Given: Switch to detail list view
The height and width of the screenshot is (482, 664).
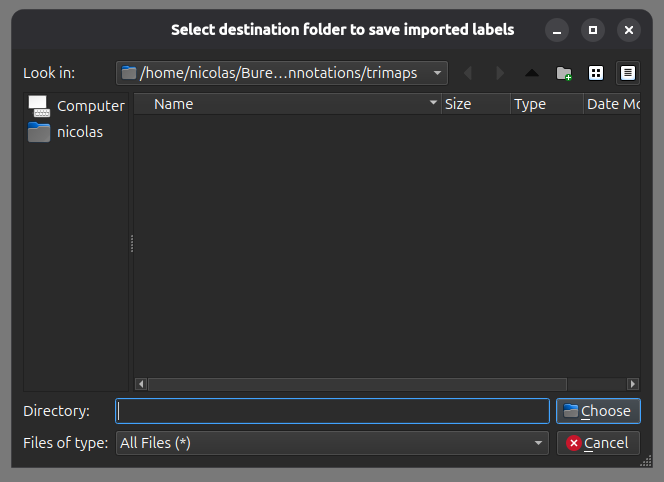Looking at the screenshot, I should [x=628, y=73].
